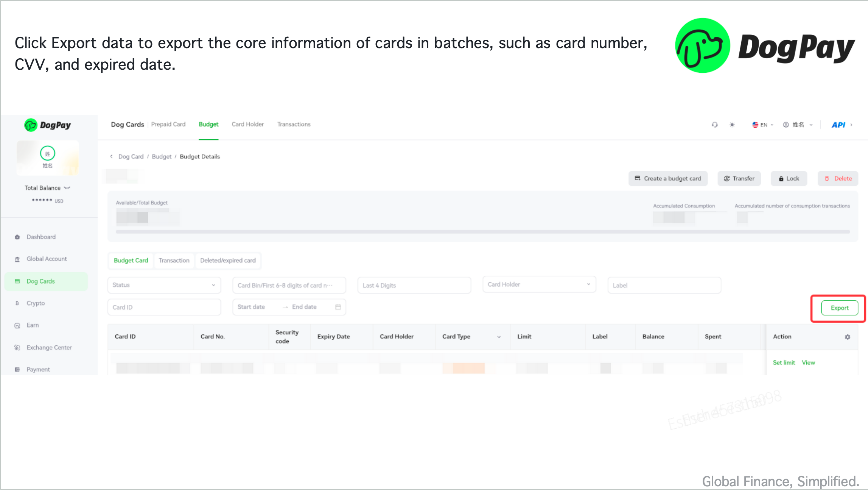Open Global Account in the sidebar
The height and width of the screenshot is (490, 868).
click(x=47, y=259)
